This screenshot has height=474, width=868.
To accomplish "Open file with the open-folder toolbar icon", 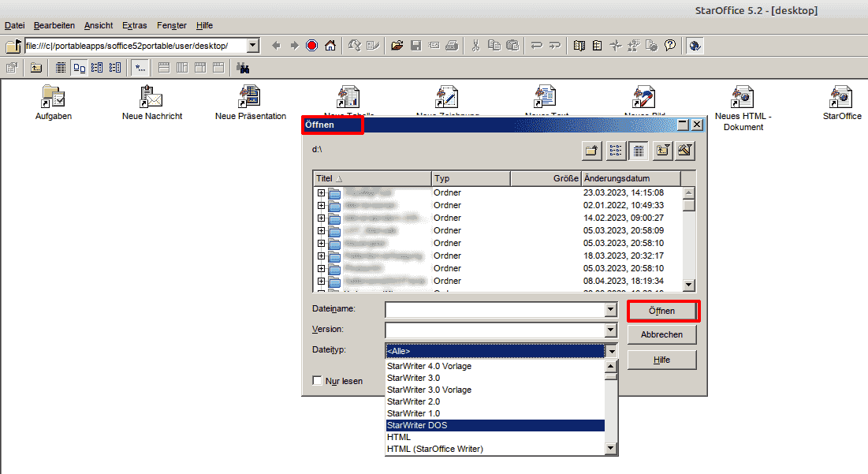I will click(x=397, y=46).
